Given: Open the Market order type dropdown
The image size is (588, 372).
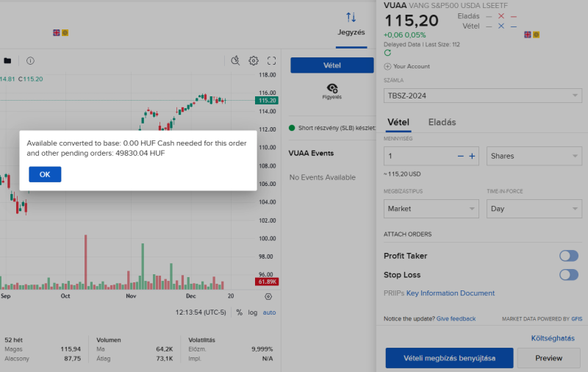Looking at the screenshot, I should point(431,209).
